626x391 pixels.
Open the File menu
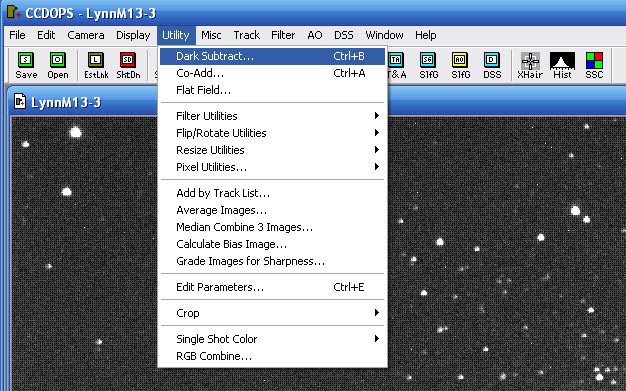[x=17, y=35]
